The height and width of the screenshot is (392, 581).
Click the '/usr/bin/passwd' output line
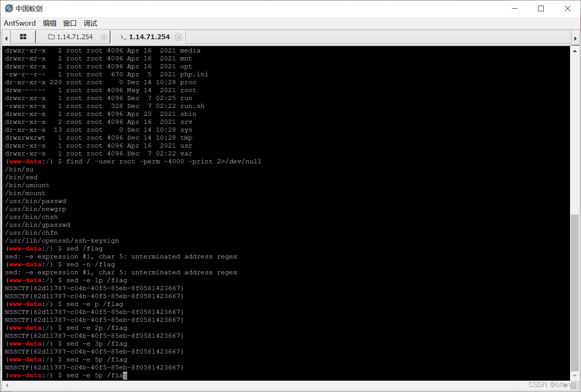35,201
